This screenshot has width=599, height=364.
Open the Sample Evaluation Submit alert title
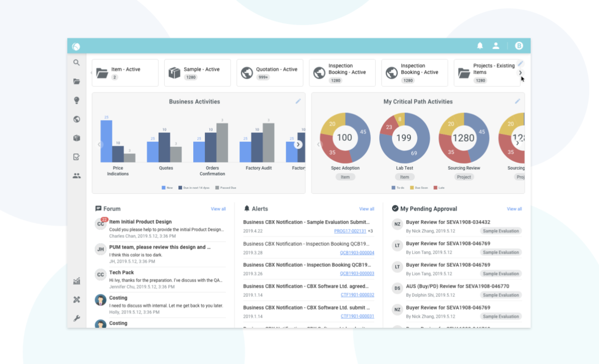307,222
